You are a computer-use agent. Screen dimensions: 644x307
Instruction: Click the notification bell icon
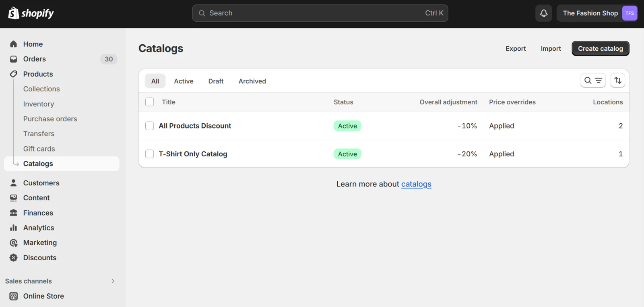[x=543, y=13]
